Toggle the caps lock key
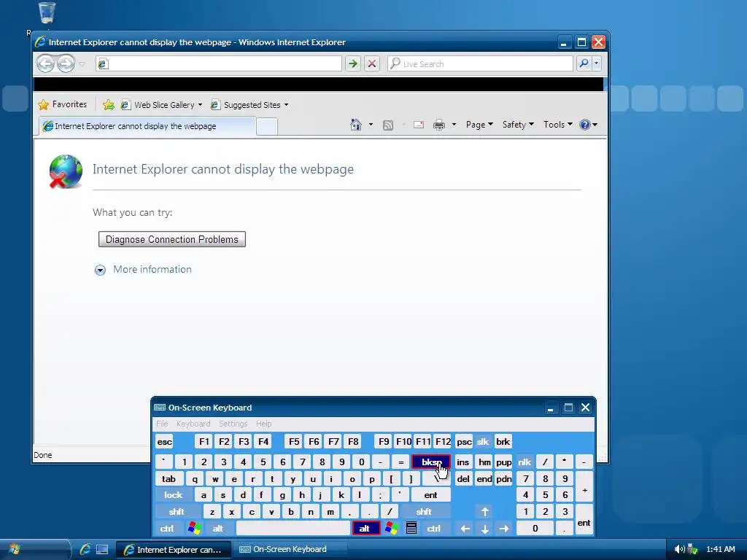Screen dimensions: 747x560 pyautogui.click(x=174, y=495)
